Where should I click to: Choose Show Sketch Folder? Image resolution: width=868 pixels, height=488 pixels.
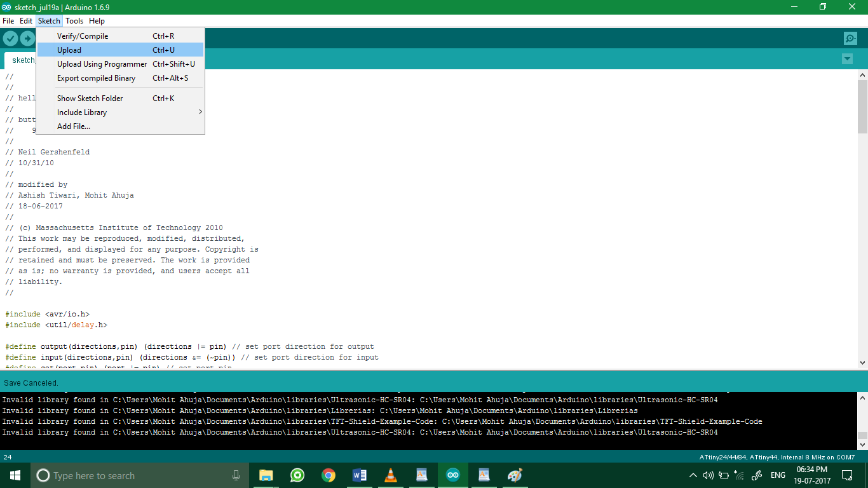(x=120, y=98)
